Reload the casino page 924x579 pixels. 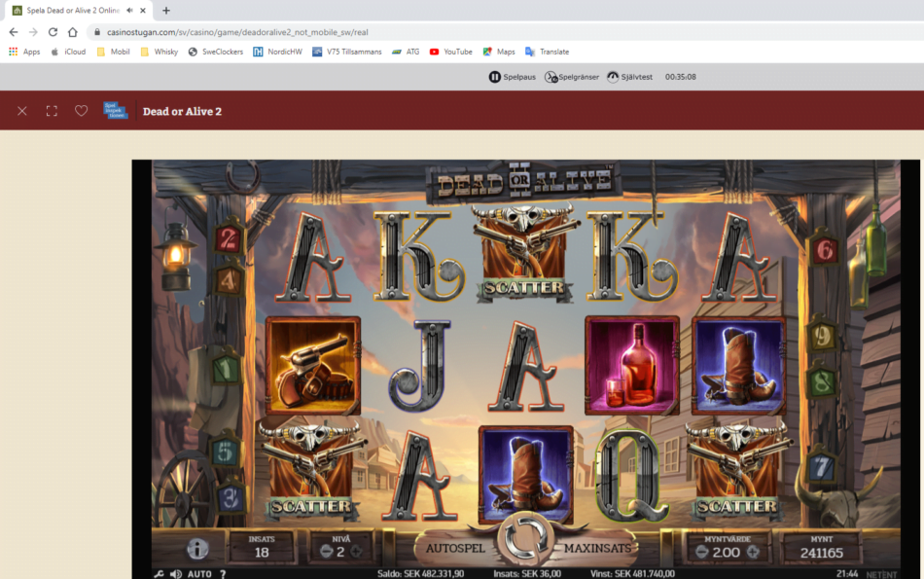(53, 32)
